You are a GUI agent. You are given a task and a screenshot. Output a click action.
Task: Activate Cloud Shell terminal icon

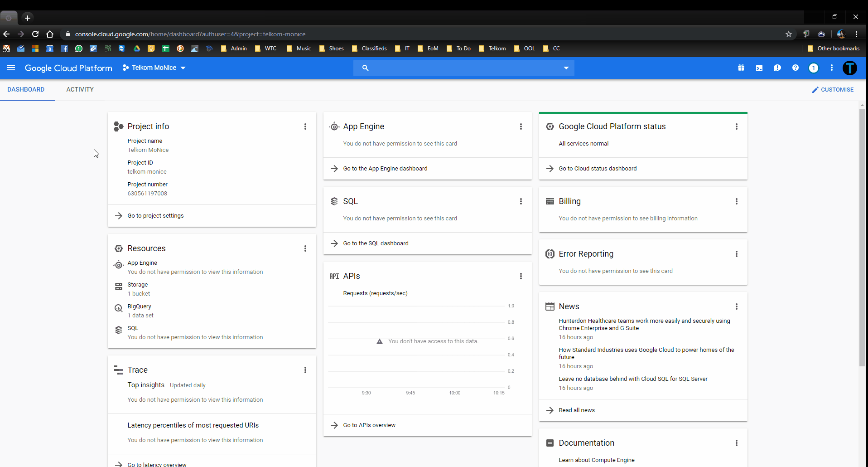[759, 68]
